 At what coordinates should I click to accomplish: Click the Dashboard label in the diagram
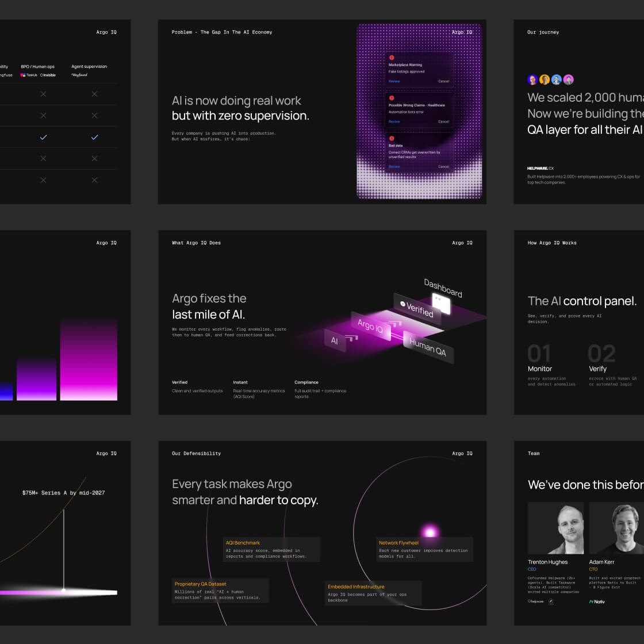click(x=443, y=288)
